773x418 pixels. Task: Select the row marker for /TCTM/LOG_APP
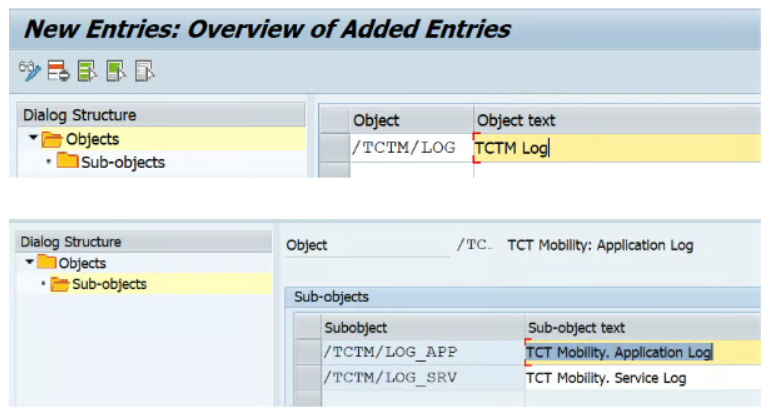tap(308, 352)
